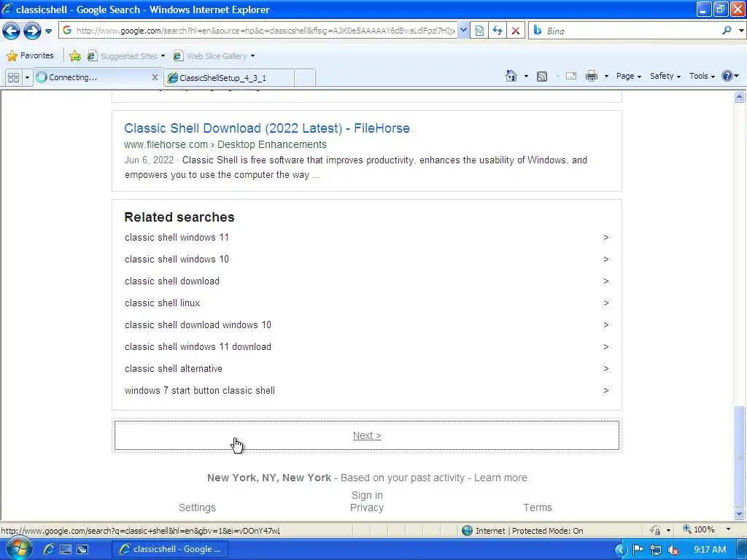The image size is (747, 560).
Task: Open the Terms footer link
Action: [x=538, y=507]
